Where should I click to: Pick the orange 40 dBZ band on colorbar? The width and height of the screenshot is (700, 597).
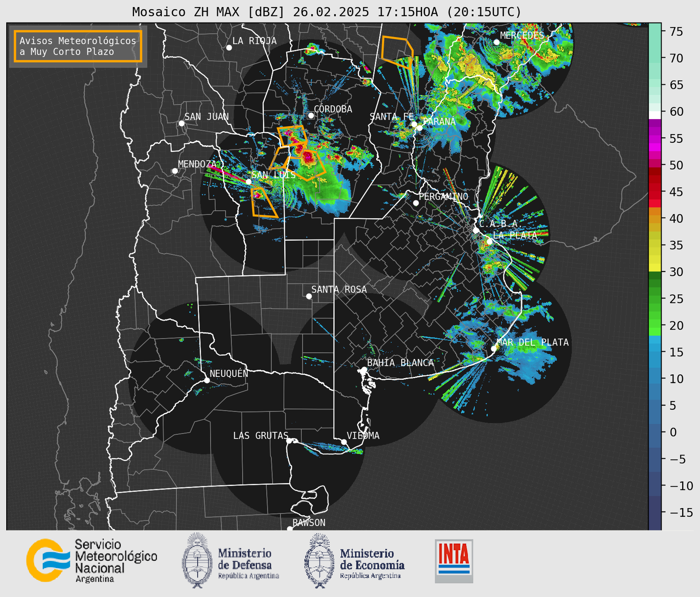654,218
